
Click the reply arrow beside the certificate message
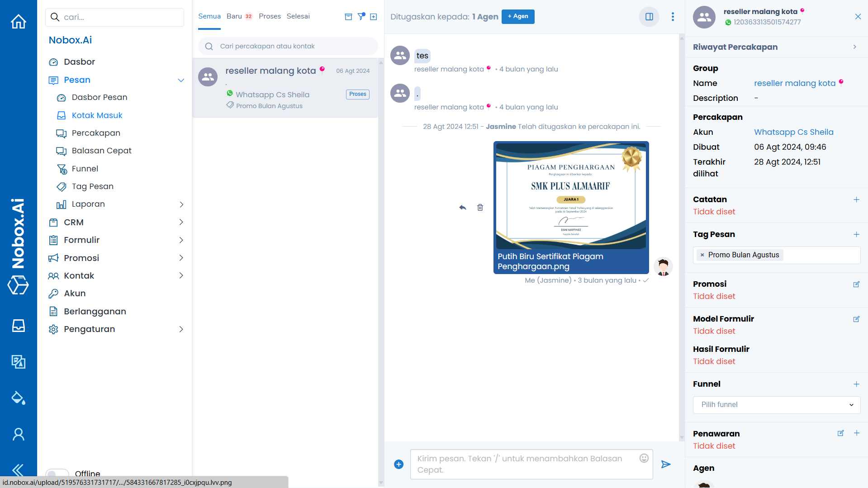pyautogui.click(x=462, y=208)
